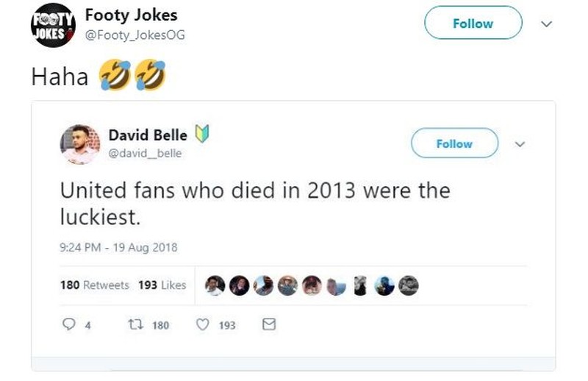Screen dimensions: 588x381
Task: Follow the Footy Jokes account
Action: [x=473, y=24]
